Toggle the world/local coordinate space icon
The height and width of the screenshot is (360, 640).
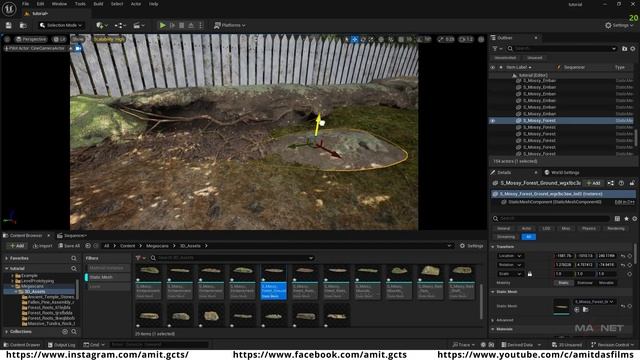381,39
